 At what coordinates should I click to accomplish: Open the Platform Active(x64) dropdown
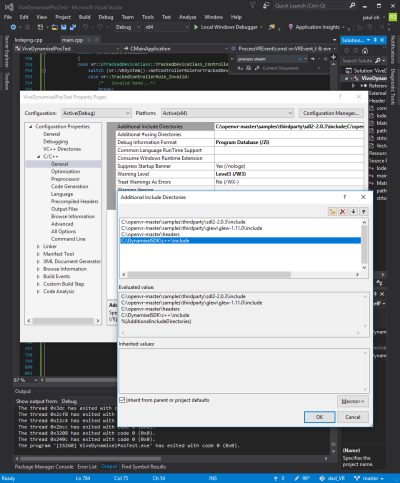[x=227, y=113]
